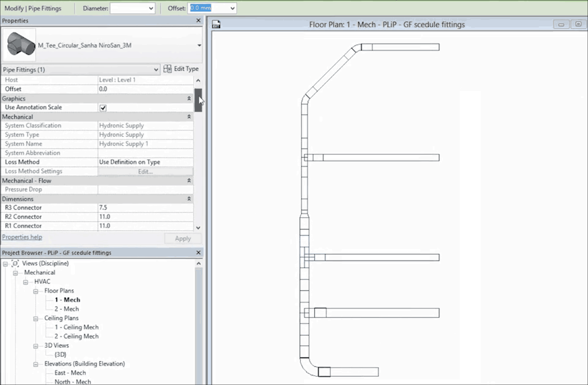Select the 1 - Mech floor plan
The image size is (588, 385).
(x=67, y=300)
